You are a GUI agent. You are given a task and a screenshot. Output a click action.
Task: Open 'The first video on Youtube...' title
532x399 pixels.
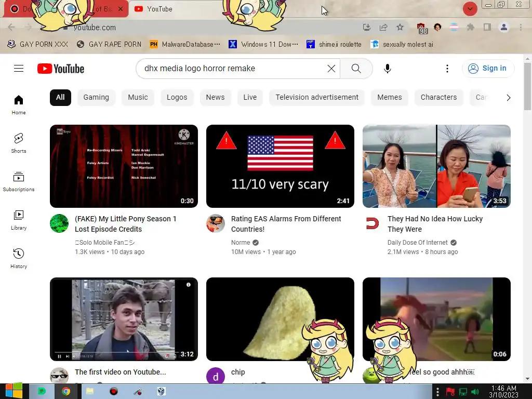(x=121, y=372)
